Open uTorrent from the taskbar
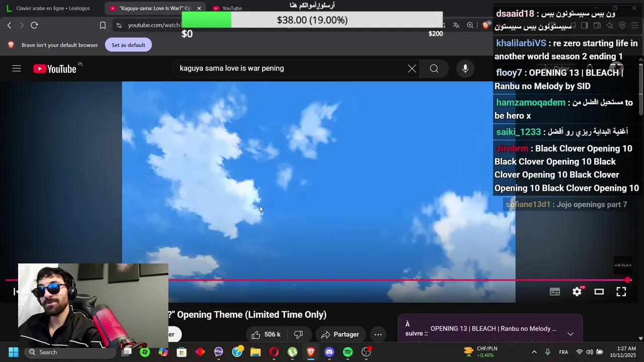The width and height of the screenshot is (644, 362). click(x=292, y=352)
